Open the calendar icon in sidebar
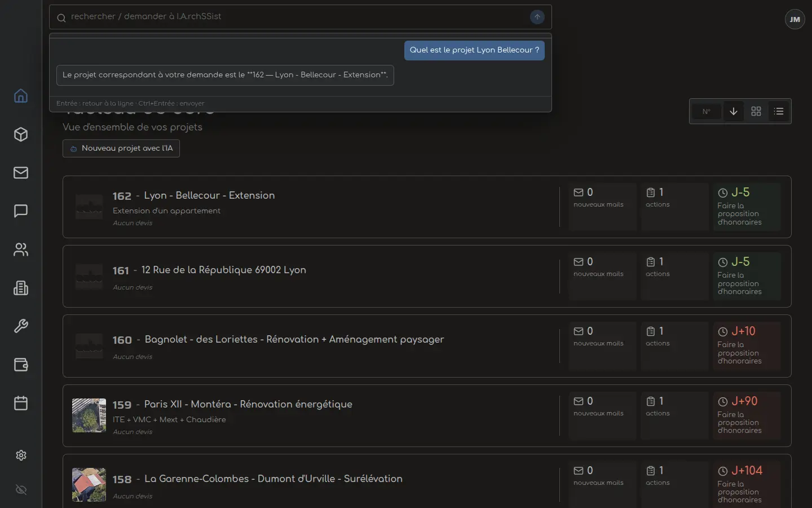Screen dimensions: 812x508 tap(21, 403)
